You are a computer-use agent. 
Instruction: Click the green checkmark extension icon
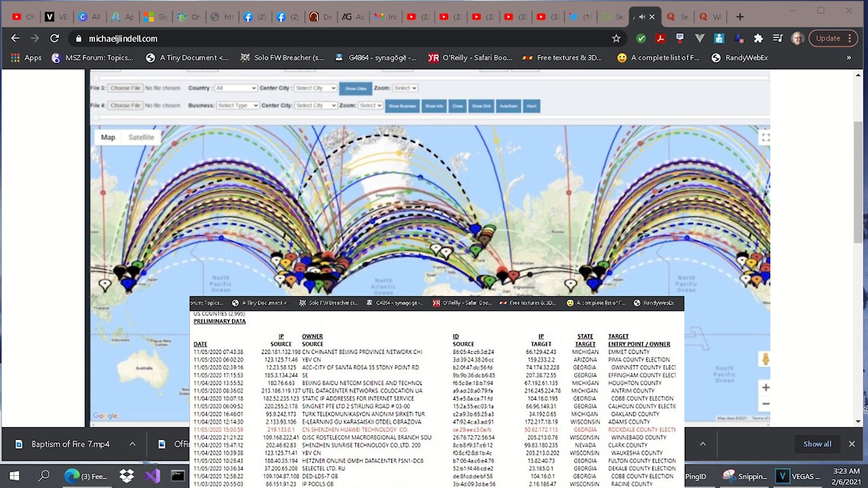point(641,39)
